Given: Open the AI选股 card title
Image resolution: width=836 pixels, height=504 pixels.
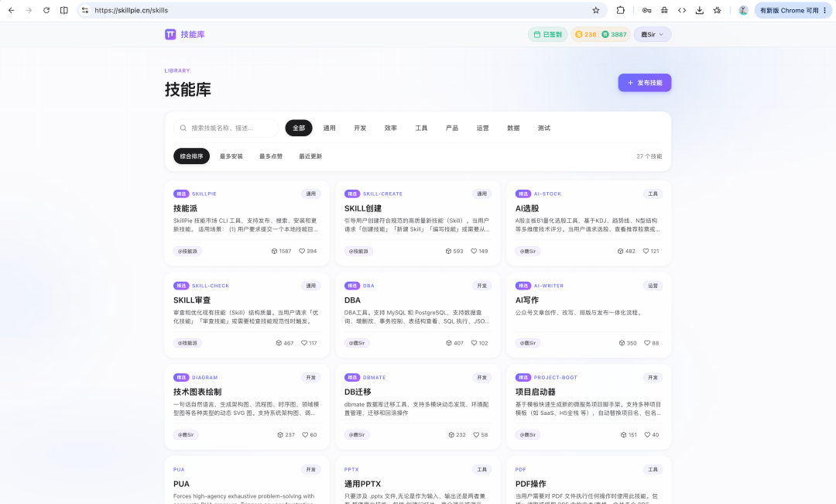Looking at the screenshot, I should click(527, 208).
